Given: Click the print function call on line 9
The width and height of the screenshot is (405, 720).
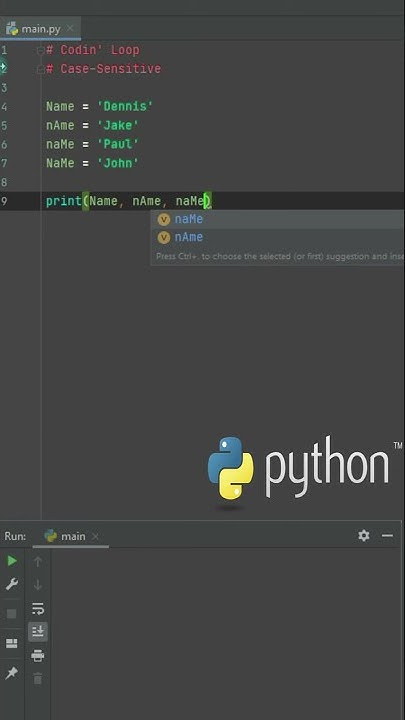Looking at the screenshot, I should pyautogui.click(x=64, y=201).
